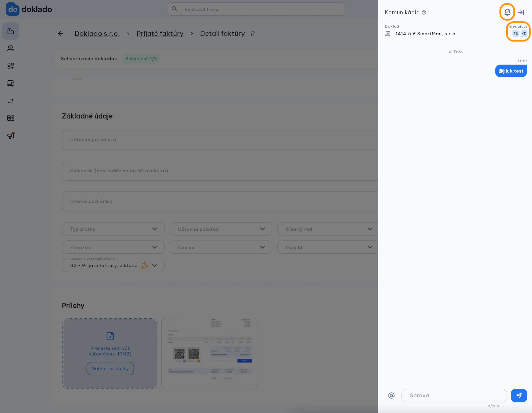Click the 'pi 19.6.' date label
Screen dimensions: 532x413
click(456, 51)
